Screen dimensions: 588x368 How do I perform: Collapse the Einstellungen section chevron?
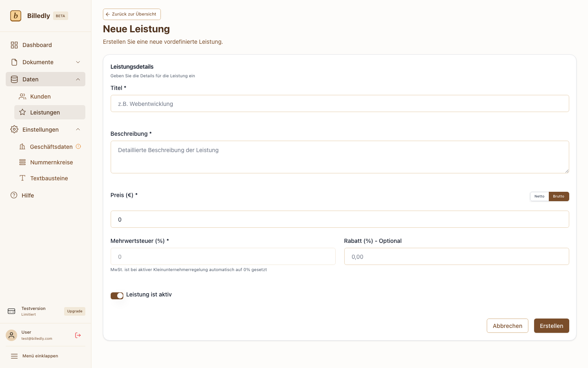(x=78, y=130)
